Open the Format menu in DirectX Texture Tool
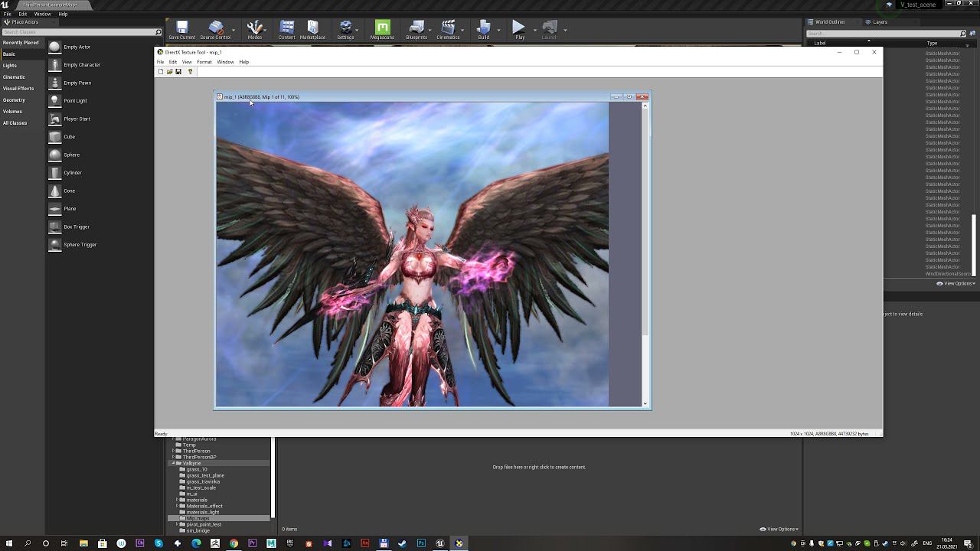980x551 pixels. tap(204, 62)
